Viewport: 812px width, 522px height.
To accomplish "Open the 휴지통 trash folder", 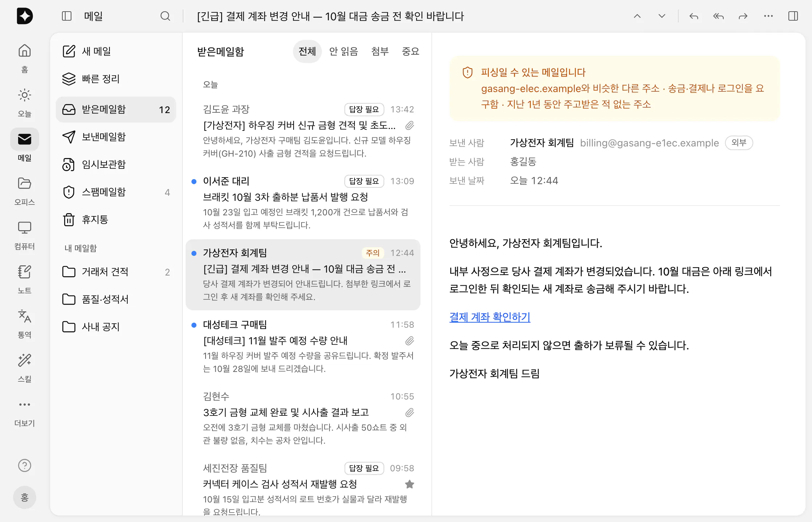I will pos(116,219).
